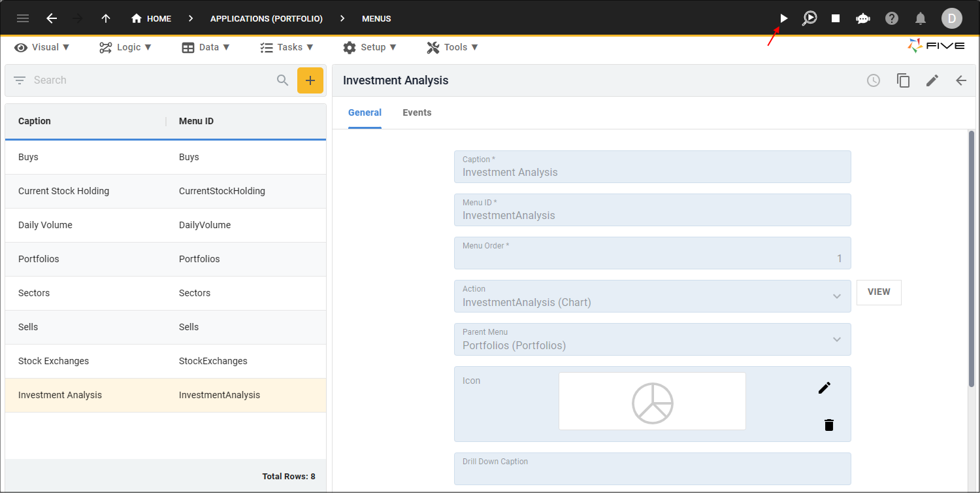The width and height of the screenshot is (980, 493).
Task: Run with inspector via magnifier play icon
Action: click(x=809, y=18)
